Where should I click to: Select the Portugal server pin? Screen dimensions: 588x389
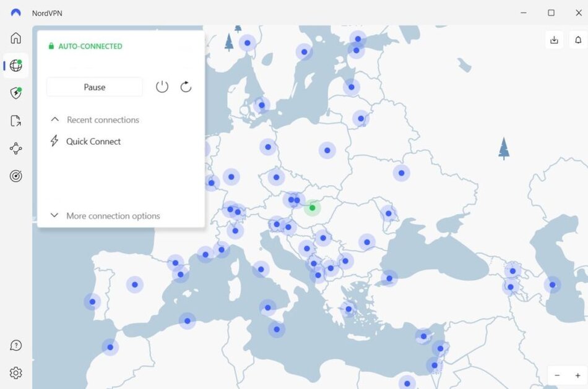tap(92, 302)
